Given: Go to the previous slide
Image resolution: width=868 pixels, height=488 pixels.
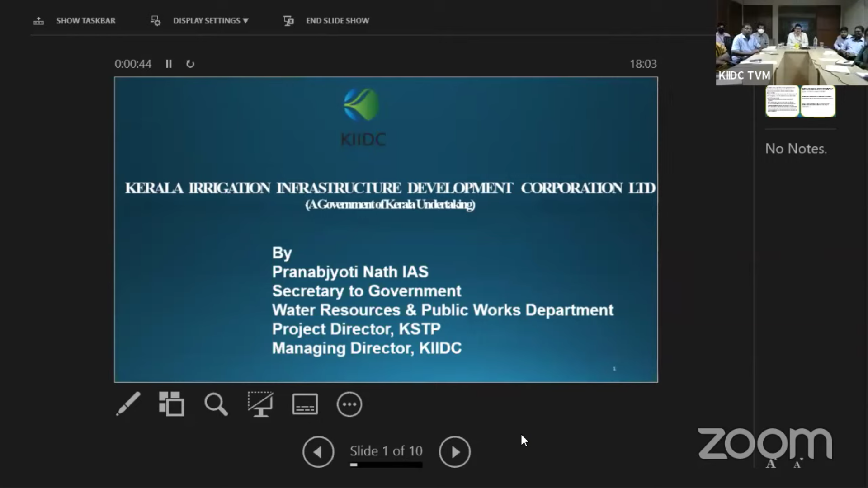Looking at the screenshot, I should tap(318, 451).
